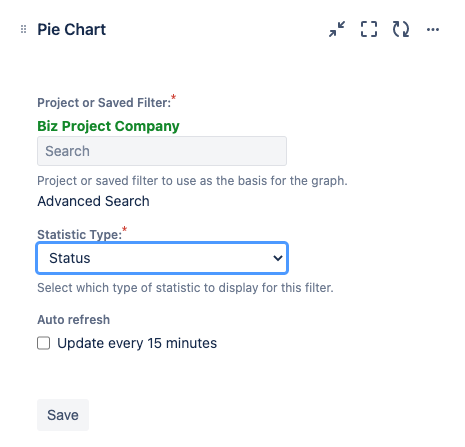Click the project filter basis help text
This screenshot has width=465, height=447.
point(192,181)
